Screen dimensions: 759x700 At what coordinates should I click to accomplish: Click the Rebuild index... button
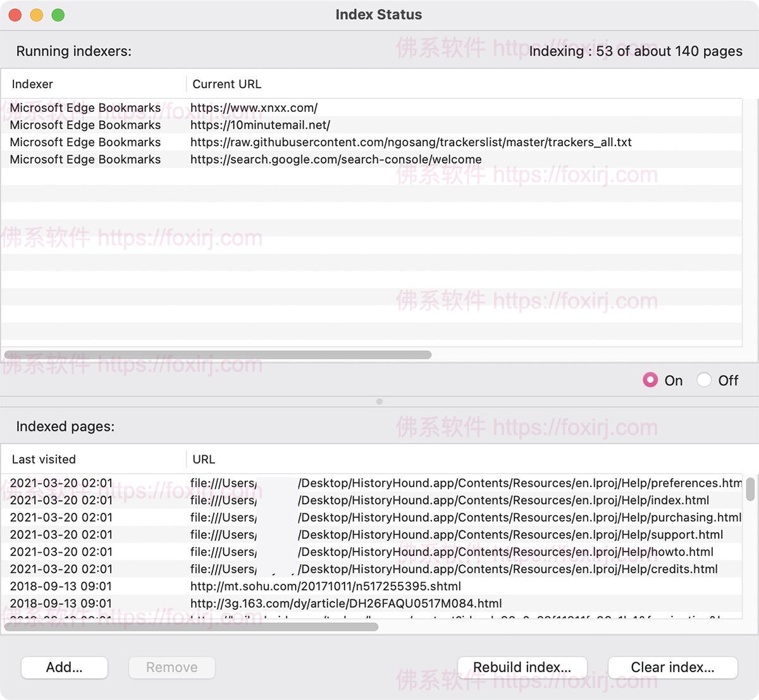click(x=522, y=668)
